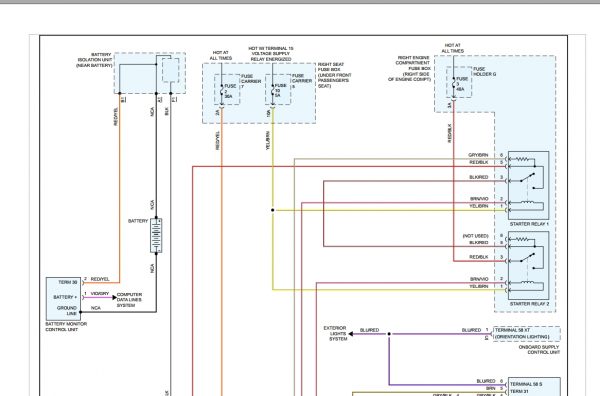Click the arrowhead pointing to Exterior Lights System
Image resolution: width=600 pixels, height=396 pixels.
[x=351, y=334]
